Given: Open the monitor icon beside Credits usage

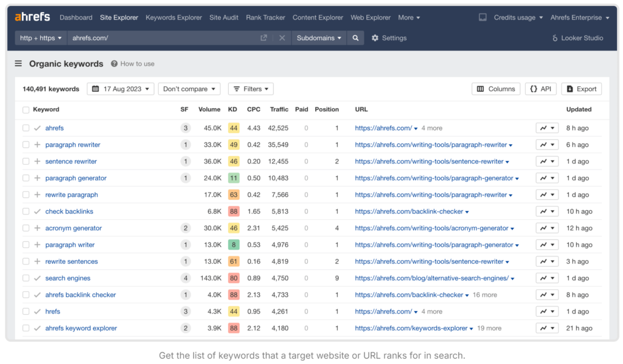Looking at the screenshot, I should [482, 17].
